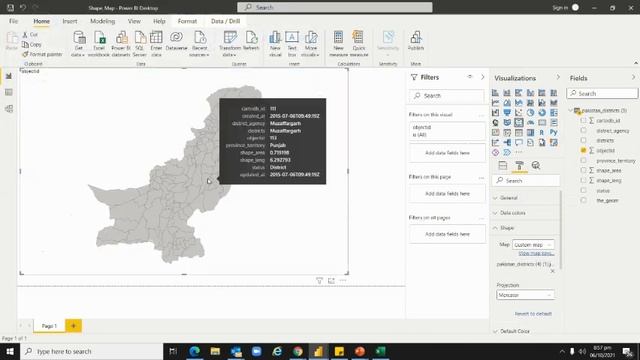The width and height of the screenshot is (640, 360).
Task: Select the Stacked bar chart visualization icon
Action: click(495, 93)
